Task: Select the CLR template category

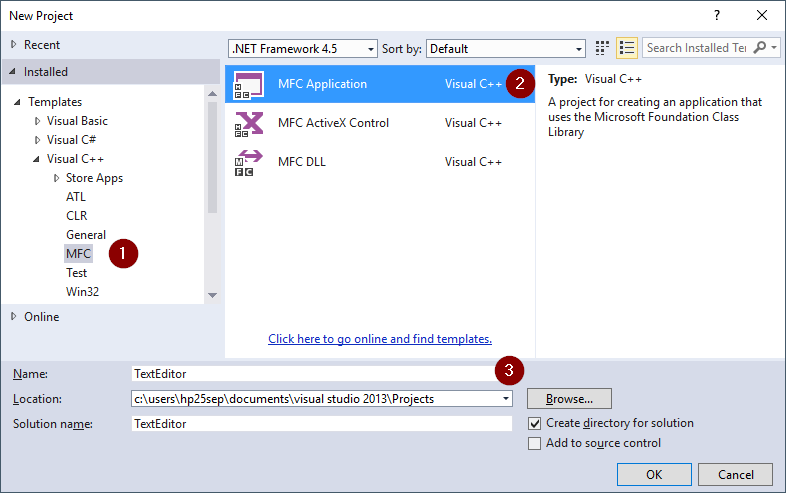Action: [77, 216]
